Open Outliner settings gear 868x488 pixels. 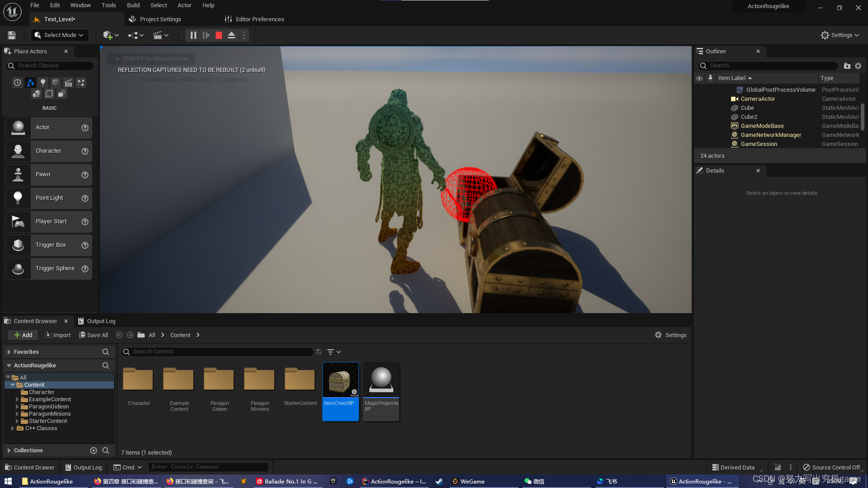coord(858,66)
